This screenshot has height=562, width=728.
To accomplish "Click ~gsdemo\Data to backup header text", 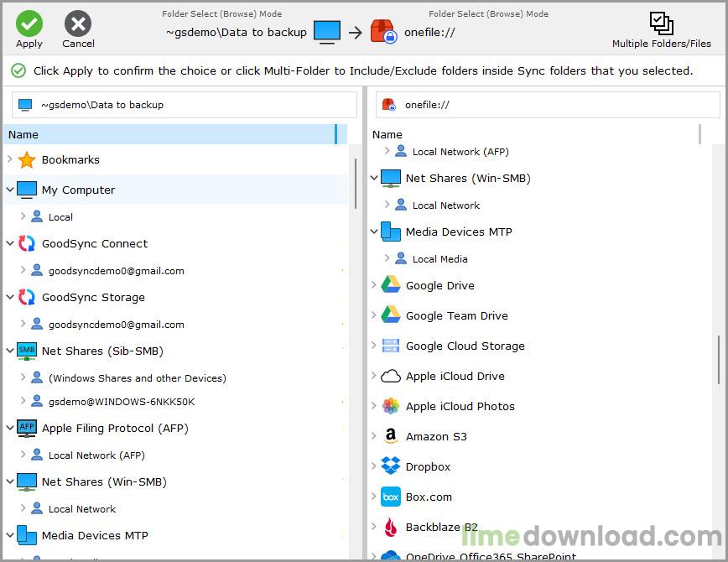I will tap(237, 33).
